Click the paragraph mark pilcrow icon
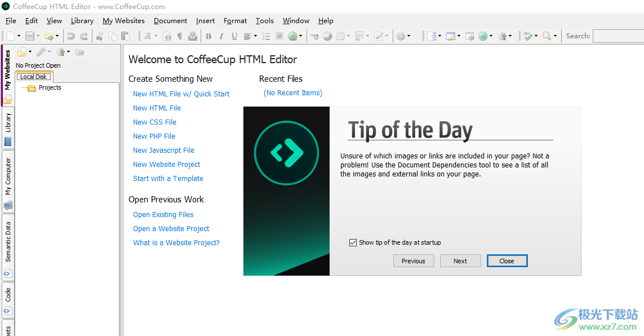The width and height of the screenshot is (644, 336). 180,36
